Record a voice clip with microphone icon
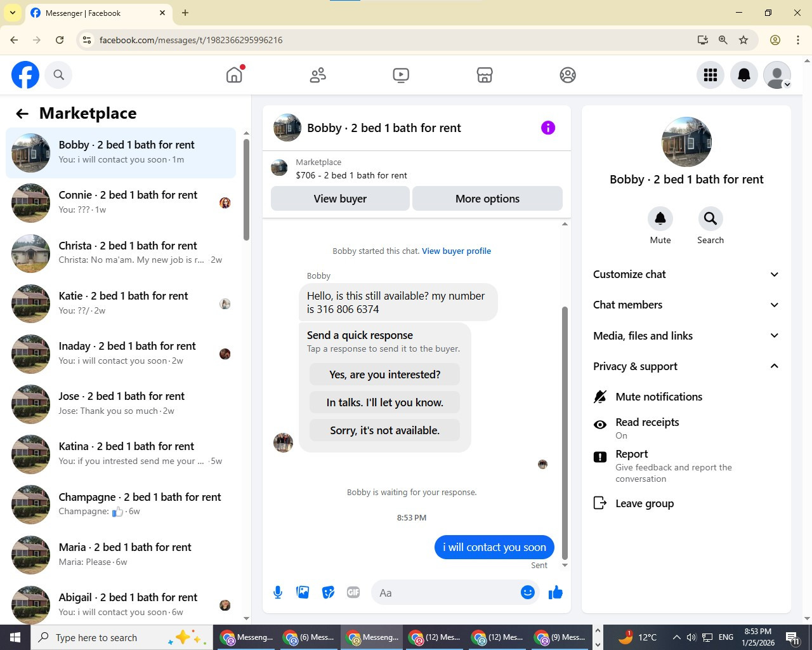 click(x=278, y=592)
